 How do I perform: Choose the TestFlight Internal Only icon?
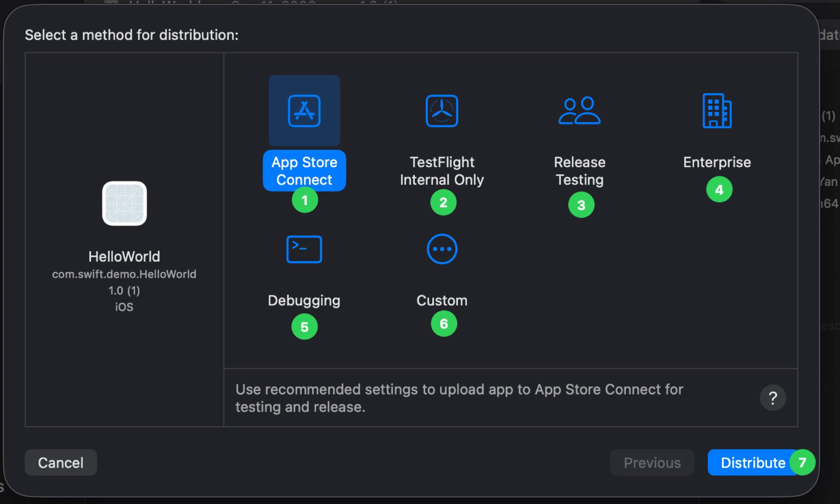(x=442, y=111)
